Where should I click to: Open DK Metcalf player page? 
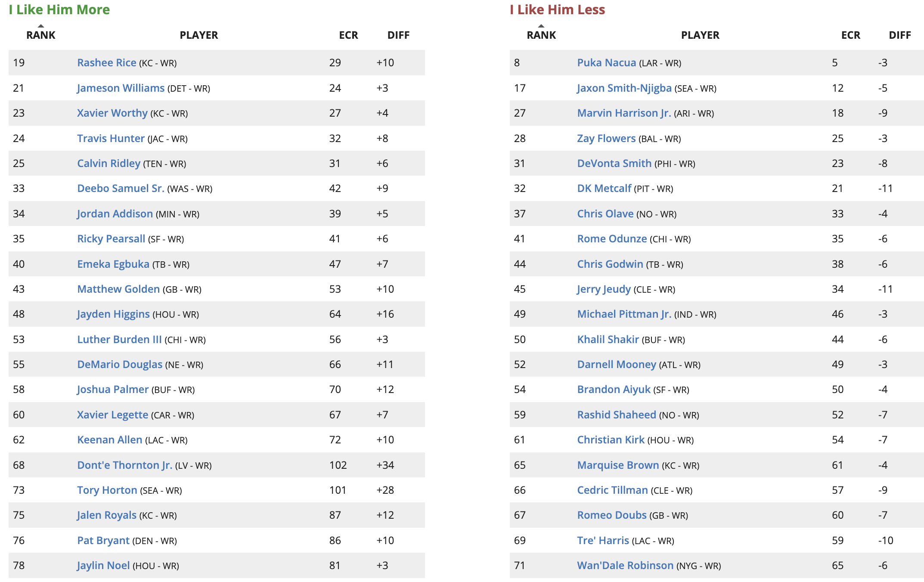pos(604,189)
